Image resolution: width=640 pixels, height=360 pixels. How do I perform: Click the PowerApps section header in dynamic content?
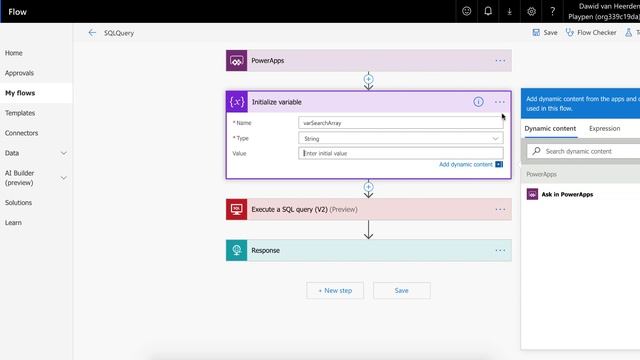tap(541, 174)
